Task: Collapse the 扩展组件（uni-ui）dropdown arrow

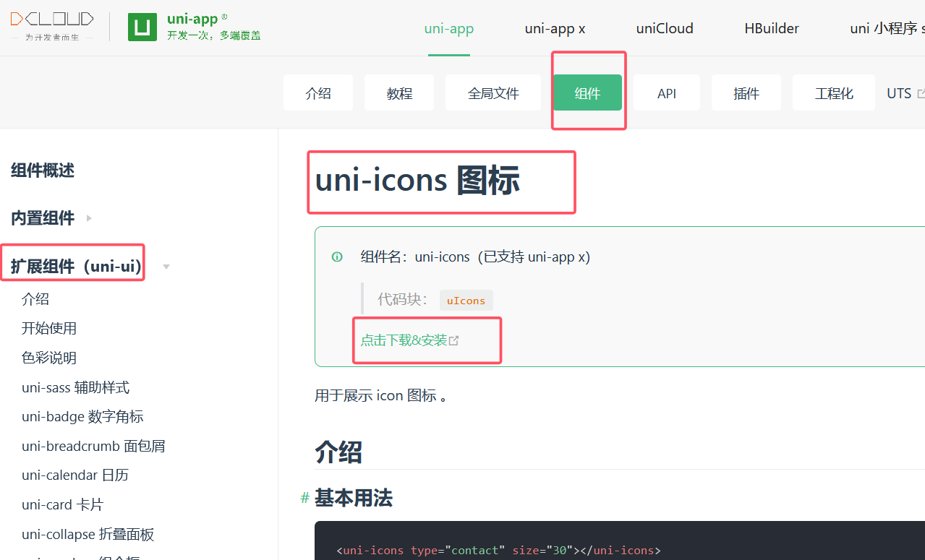Action: point(166,267)
